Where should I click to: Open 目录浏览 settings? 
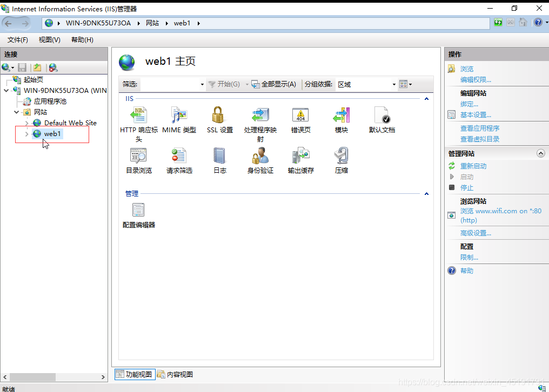pyautogui.click(x=138, y=156)
